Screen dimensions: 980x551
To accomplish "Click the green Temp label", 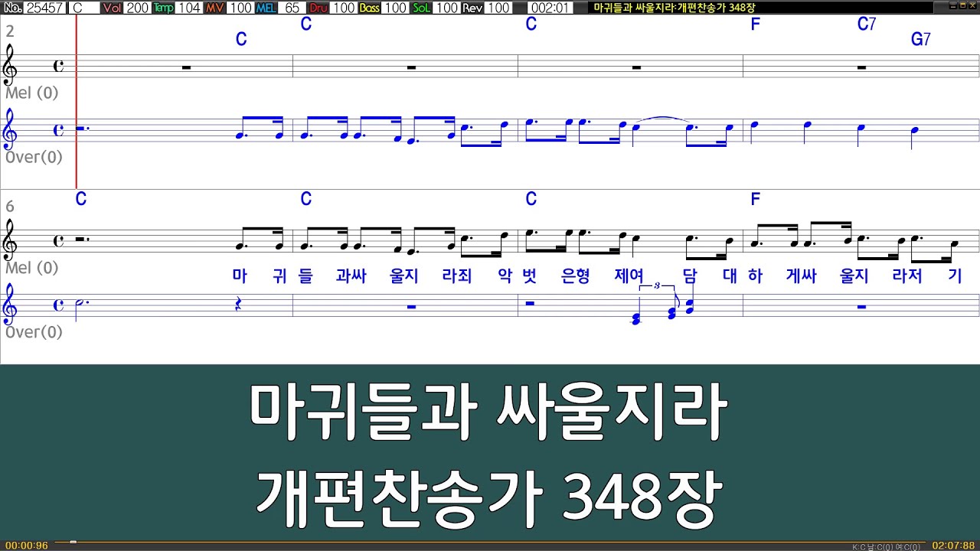I will 163,8.
